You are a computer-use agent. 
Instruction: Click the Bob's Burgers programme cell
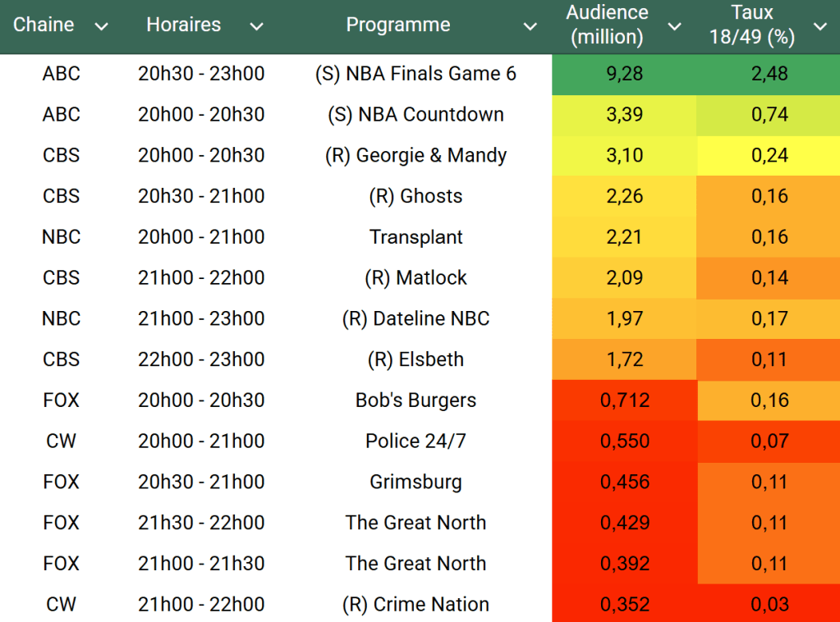pos(415,400)
